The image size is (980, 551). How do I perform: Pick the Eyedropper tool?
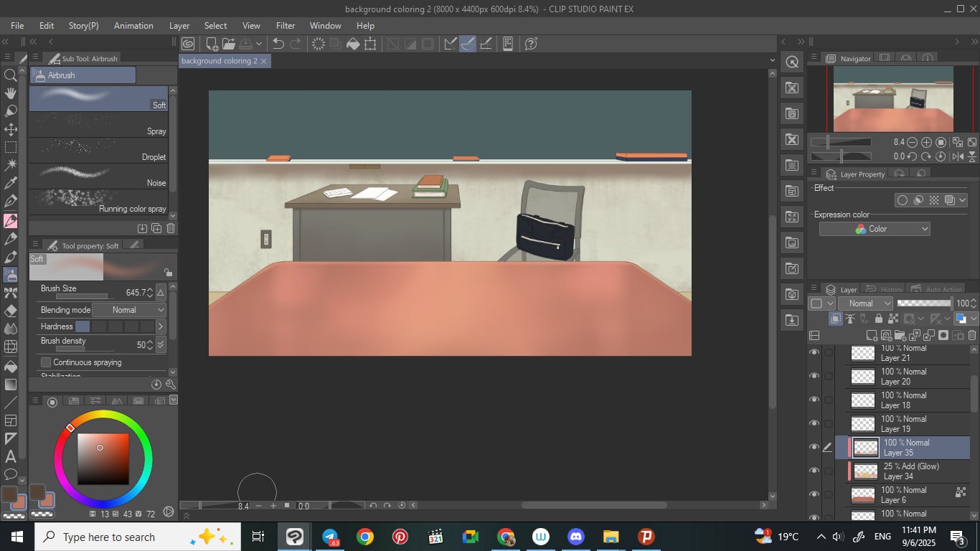(x=11, y=183)
